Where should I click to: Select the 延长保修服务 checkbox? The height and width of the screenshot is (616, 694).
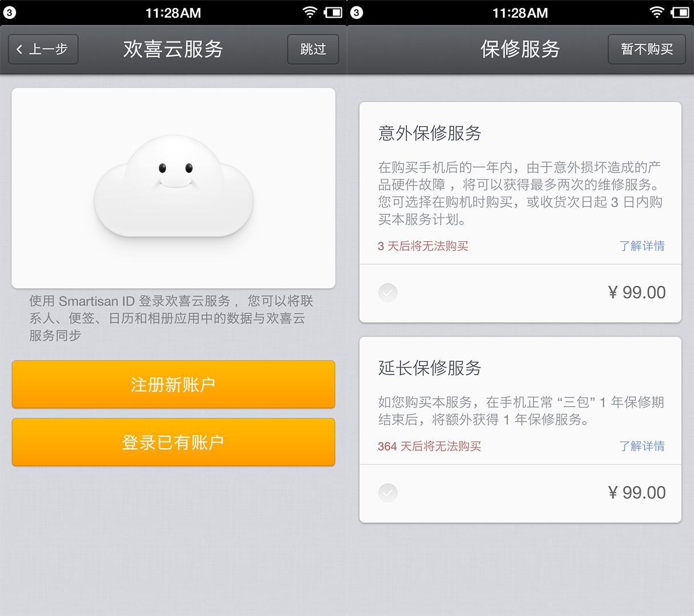click(x=388, y=493)
